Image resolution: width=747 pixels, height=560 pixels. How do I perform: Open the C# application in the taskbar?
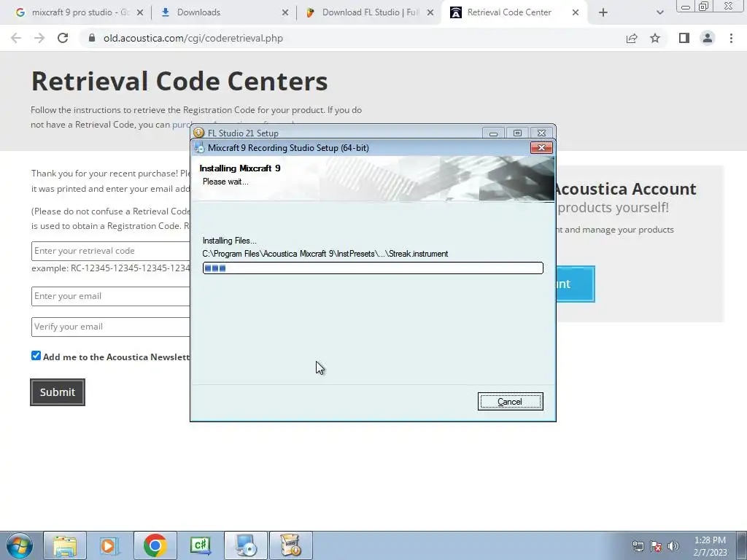point(200,545)
